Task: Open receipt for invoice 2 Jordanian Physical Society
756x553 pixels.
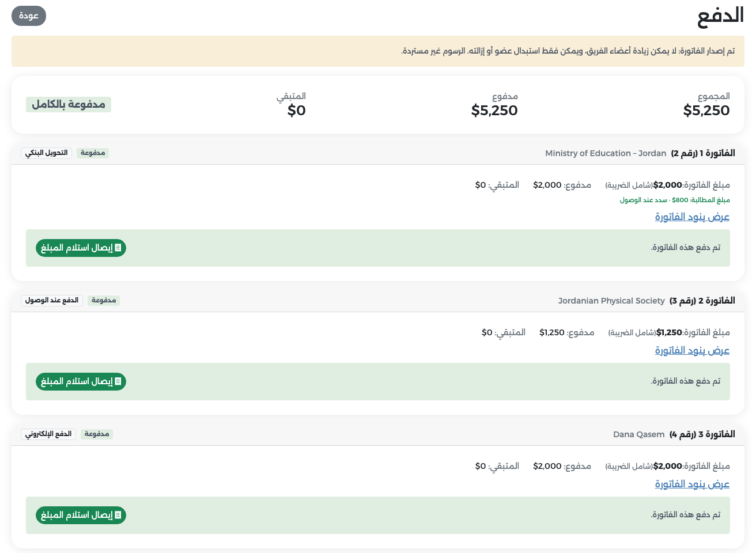Action: tap(81, 381)
